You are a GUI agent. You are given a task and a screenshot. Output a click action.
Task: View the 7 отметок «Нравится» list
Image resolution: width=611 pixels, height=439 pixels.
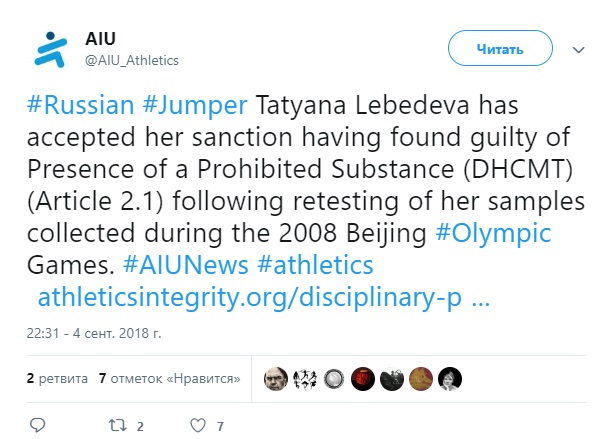point(170,378)
